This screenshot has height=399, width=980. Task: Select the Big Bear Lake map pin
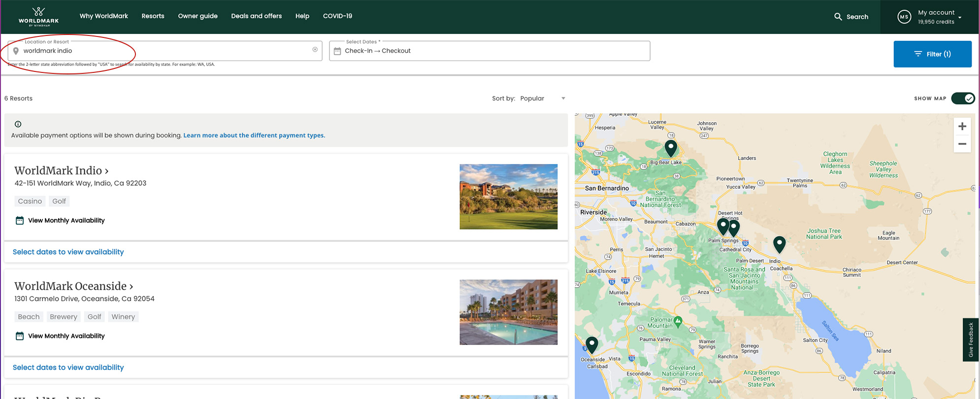671,148
